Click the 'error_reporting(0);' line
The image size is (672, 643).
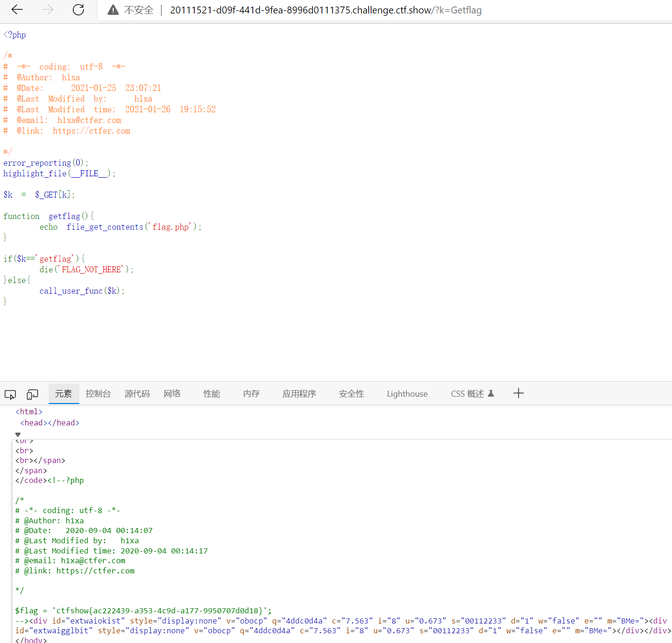(46, 163)
